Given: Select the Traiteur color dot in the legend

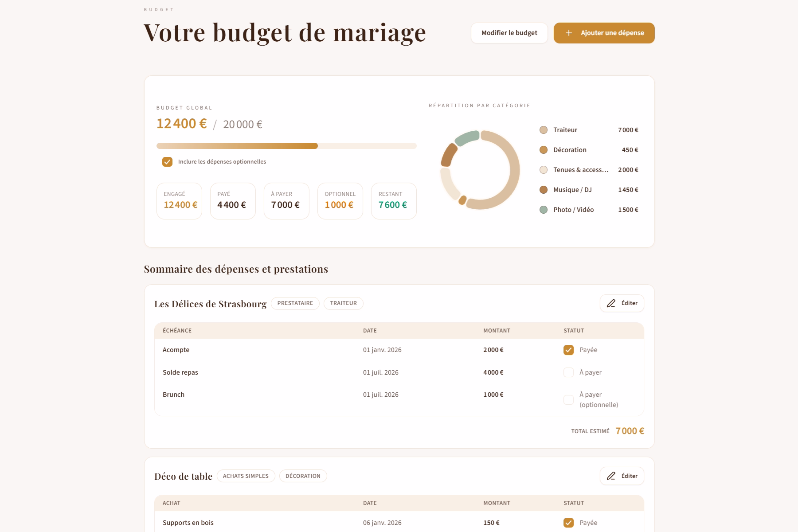Looking at the screenshot, I should tap(544, 130).
